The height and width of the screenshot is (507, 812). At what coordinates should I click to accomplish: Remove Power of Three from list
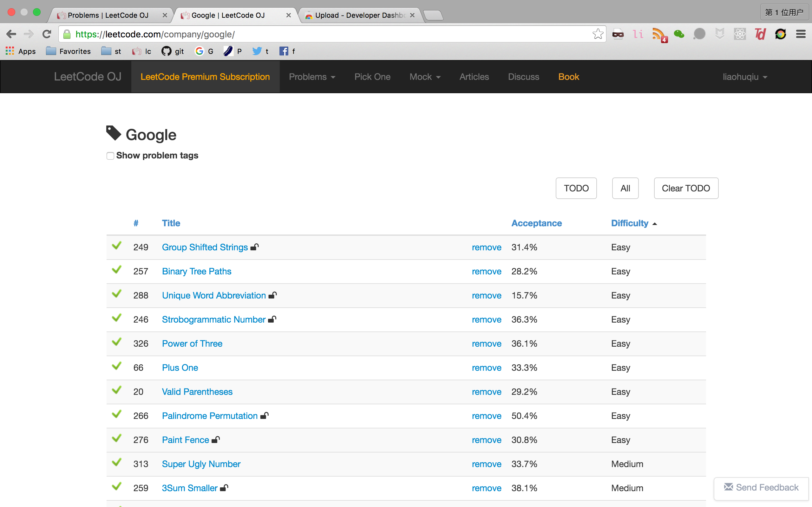click(486, 344)
